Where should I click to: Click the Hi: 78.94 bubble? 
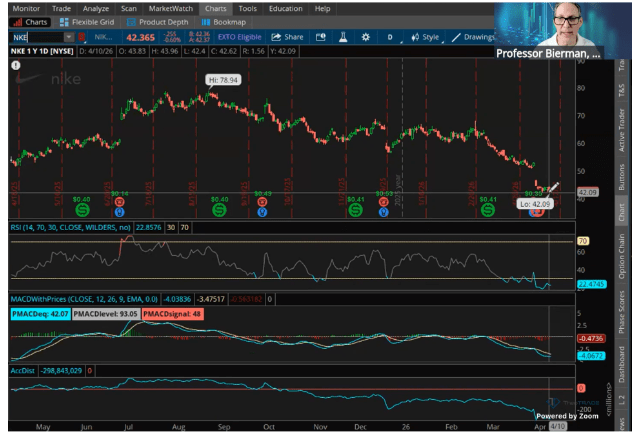pyautogui.click(x=223, y=80)
